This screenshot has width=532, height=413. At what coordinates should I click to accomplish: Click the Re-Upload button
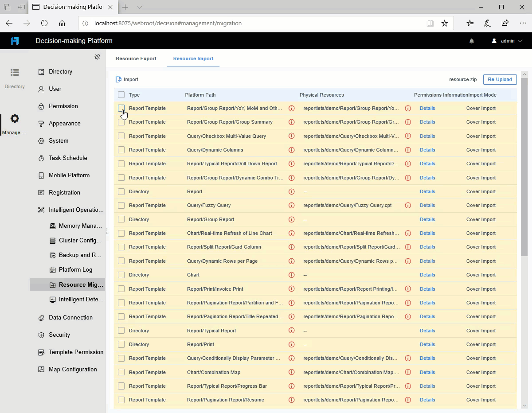tap(500, 79)
